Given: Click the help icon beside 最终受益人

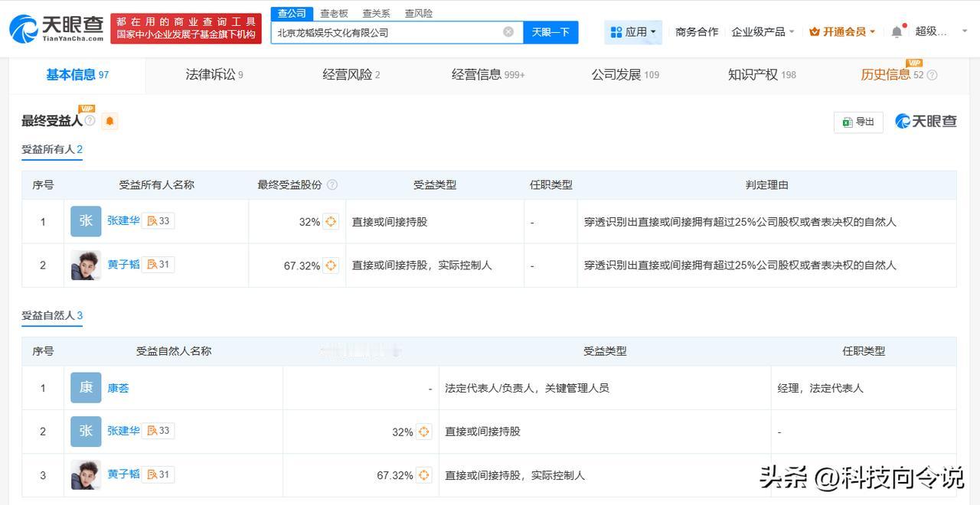Looking at the screenshot, I should [90, 121].
